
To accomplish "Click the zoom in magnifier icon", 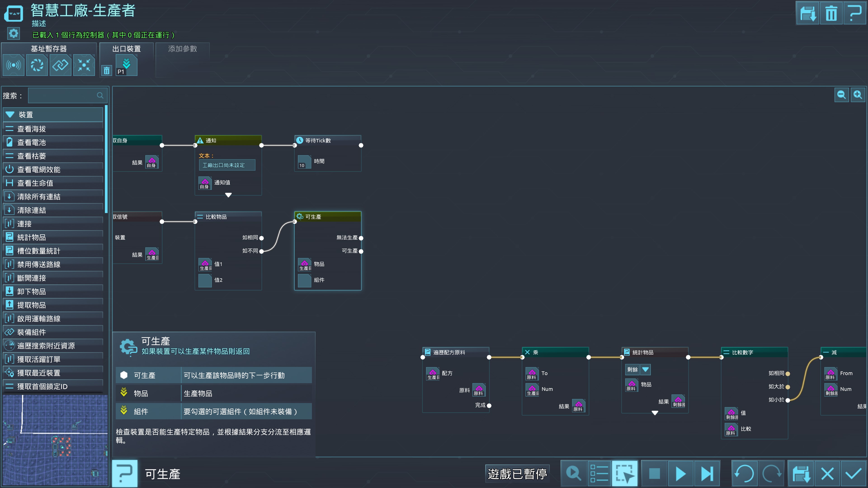I will pyautogui.click(x=858, y=95).
